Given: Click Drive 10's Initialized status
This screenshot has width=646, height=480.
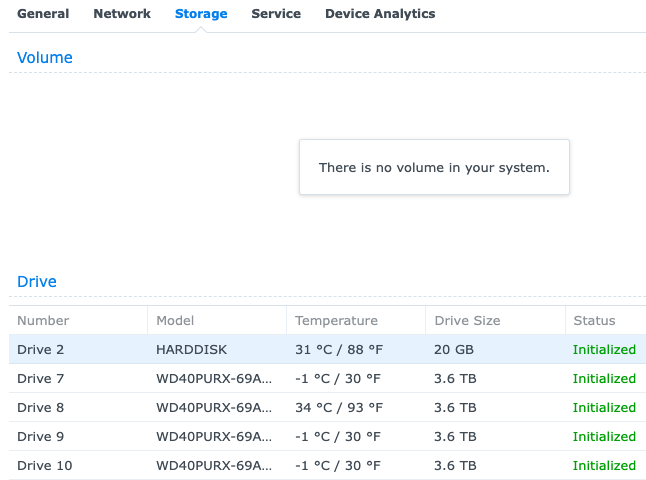Looking at the screenshot, I should coord(604,466).
